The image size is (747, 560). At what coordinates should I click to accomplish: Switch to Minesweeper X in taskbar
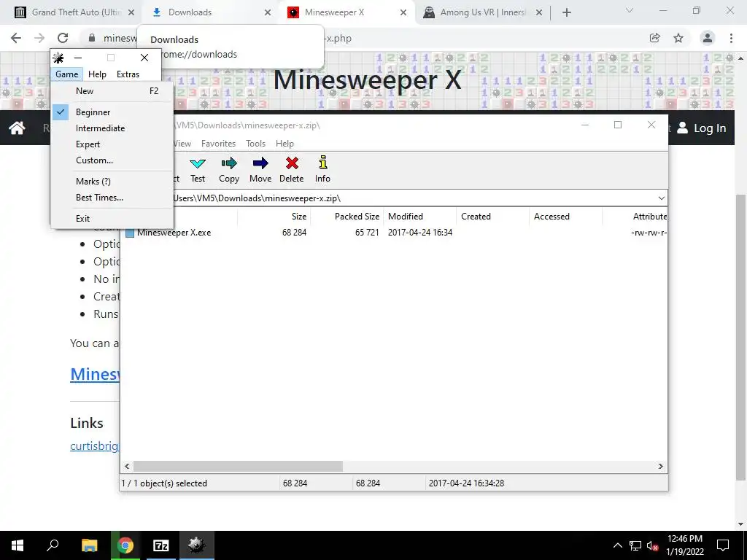196,545
